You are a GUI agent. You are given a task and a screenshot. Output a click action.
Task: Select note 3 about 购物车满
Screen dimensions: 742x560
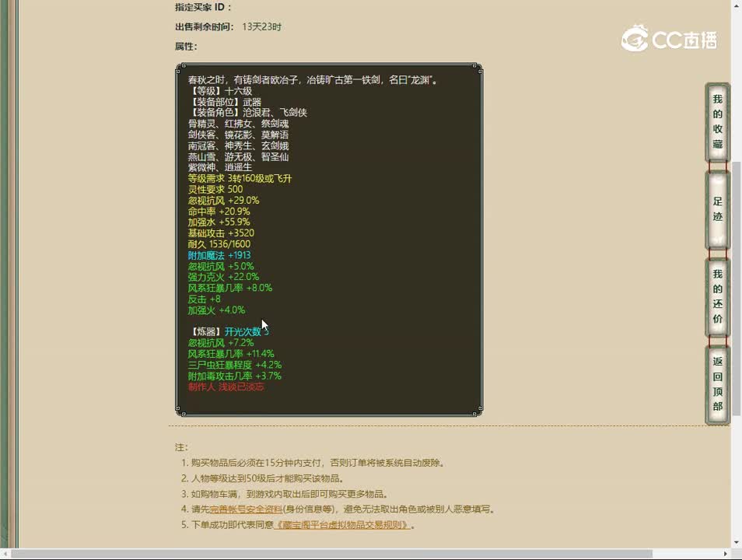pyautogui.click(x=285, y=494)
